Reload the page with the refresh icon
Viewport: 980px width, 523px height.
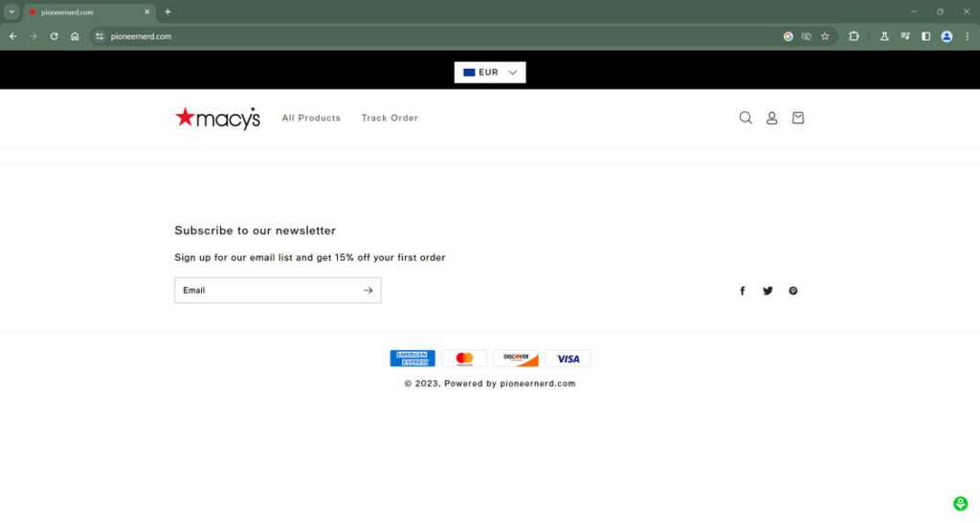[x=55, y=36]
